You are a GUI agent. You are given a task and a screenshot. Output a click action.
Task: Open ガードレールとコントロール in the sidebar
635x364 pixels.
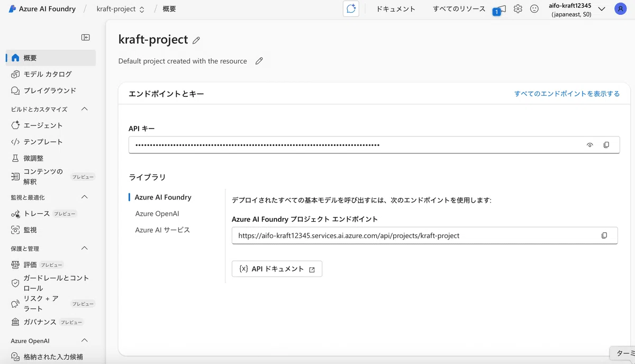pyautogui.click(x=51, y=283)
